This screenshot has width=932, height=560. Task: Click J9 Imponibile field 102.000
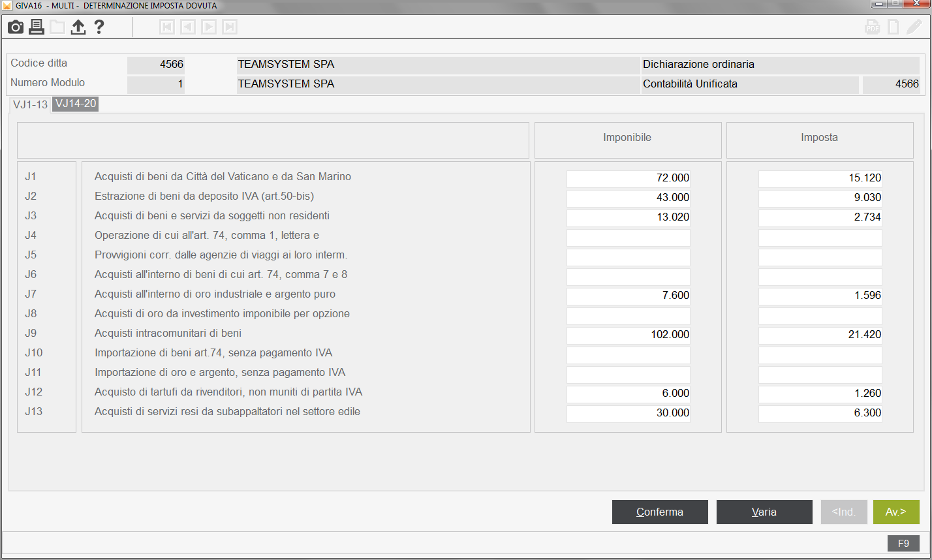[629, 335]
